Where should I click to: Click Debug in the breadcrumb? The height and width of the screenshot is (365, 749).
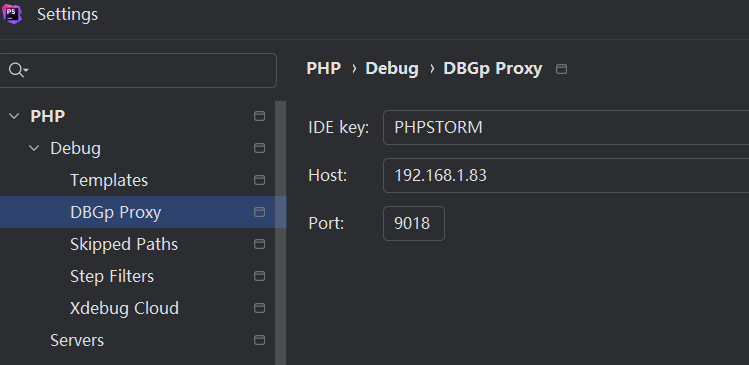click(x=392, y=68)
